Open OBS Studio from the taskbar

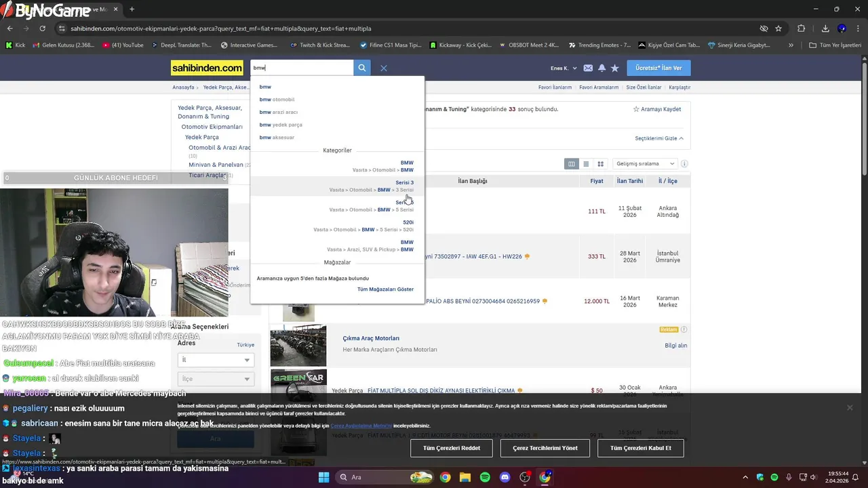[x=525, y=477]
